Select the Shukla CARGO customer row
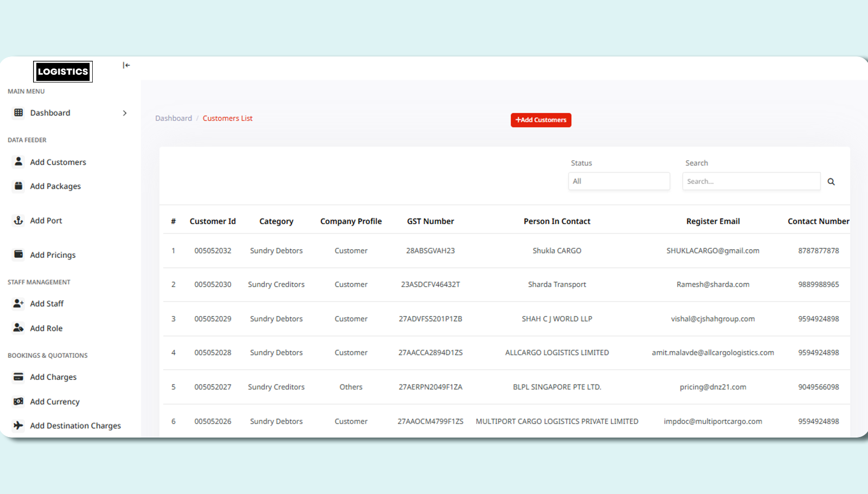The height and width of the screenshot is (494, 868). coord(557,251)
